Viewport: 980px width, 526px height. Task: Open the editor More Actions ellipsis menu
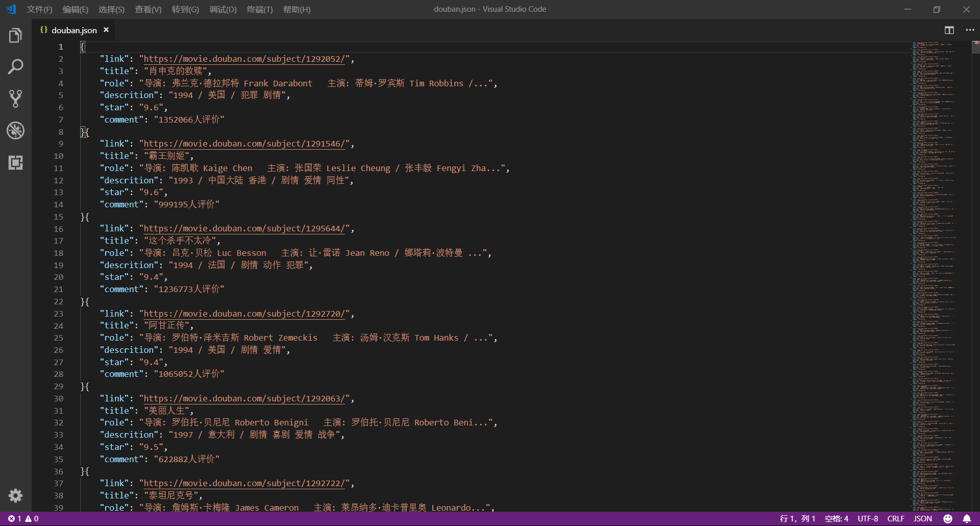coord(970,30)
